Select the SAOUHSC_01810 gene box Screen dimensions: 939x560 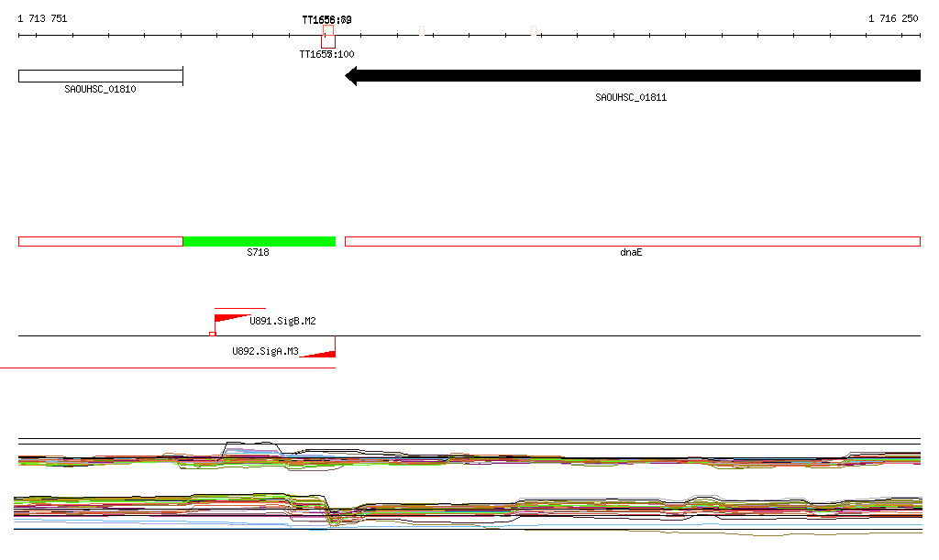(101, 76)
